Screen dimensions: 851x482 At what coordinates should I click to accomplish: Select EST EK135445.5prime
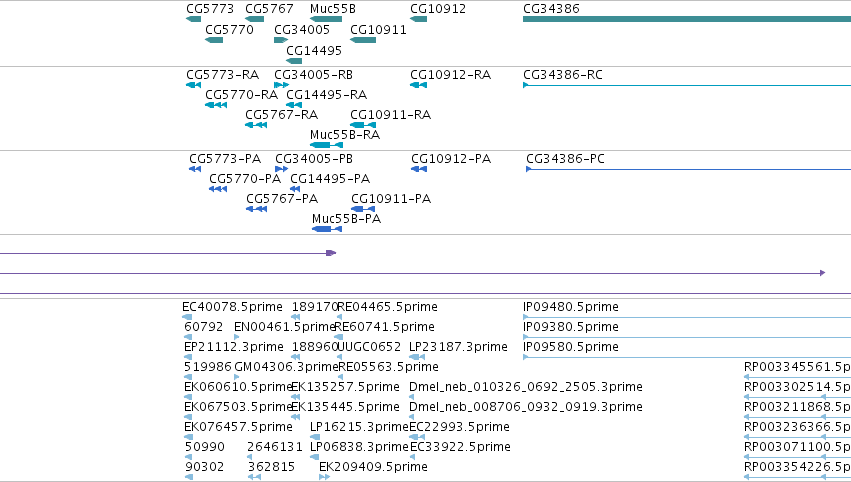click(x=345, y=407)
